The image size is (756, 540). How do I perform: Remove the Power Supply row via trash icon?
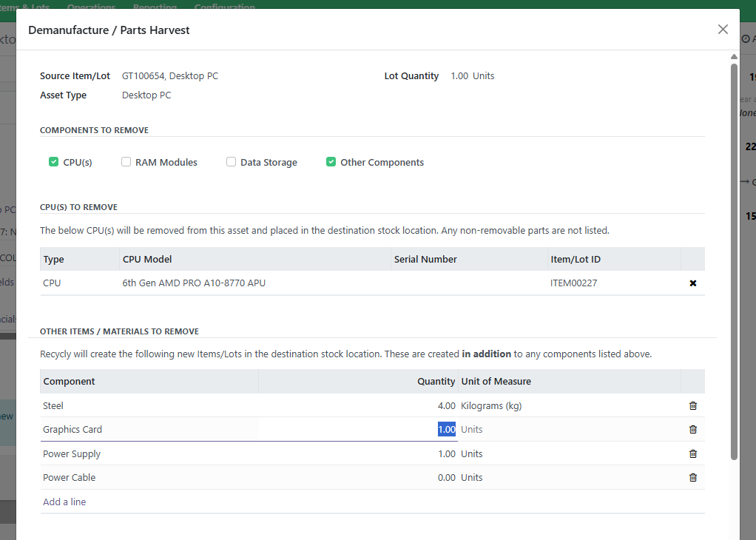[x=692, y=453]
